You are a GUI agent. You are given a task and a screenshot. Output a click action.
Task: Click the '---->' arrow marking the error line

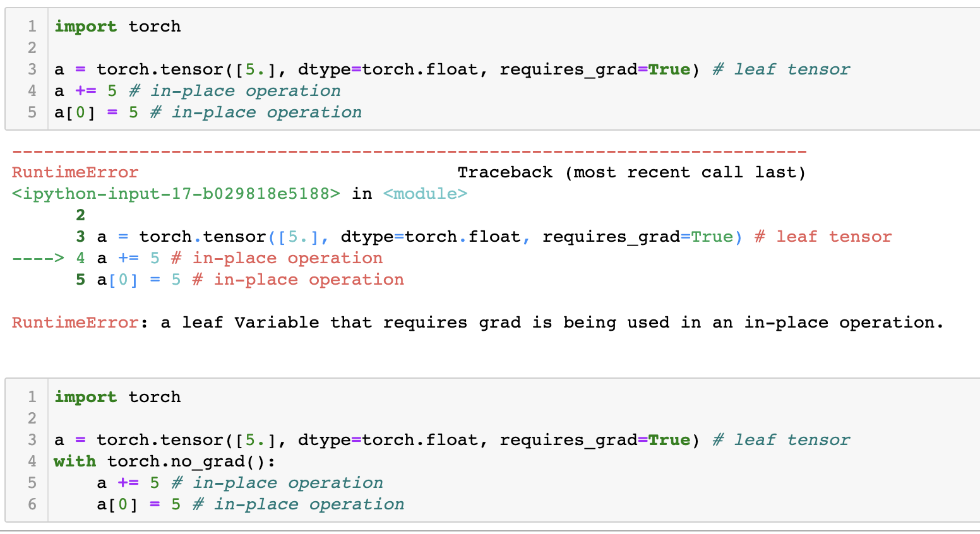pyautogui.click(x=38, y=258)
